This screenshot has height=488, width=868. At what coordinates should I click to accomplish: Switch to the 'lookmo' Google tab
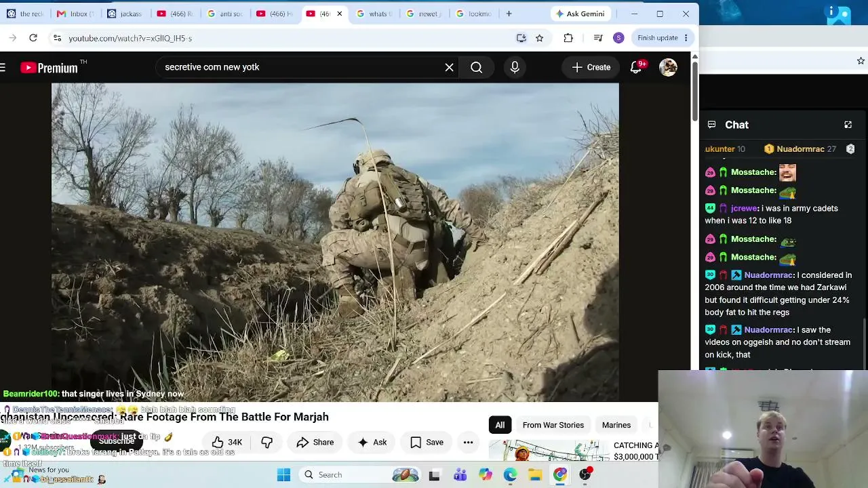coord(474,14)
